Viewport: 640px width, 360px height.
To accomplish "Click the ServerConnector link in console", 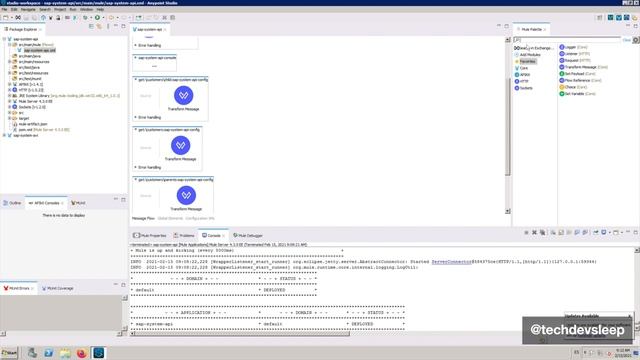I will 451,262.
